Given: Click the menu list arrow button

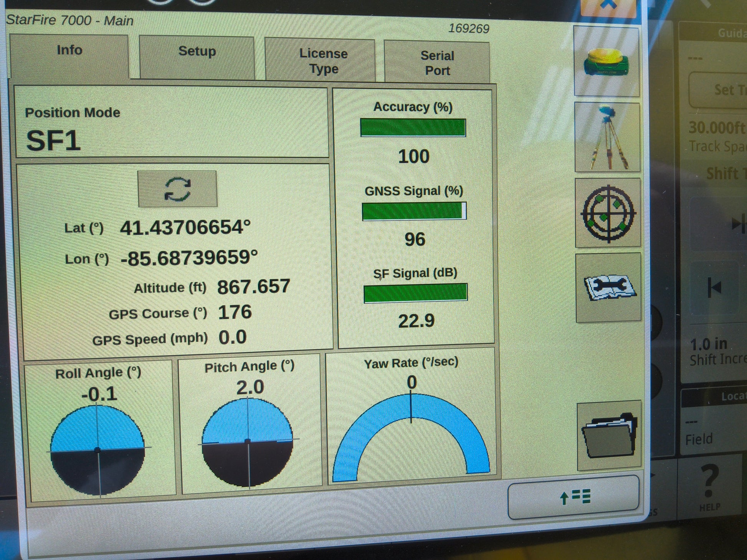Looking at the screenshot, I should pyautogui.click(x=574, y=497).
